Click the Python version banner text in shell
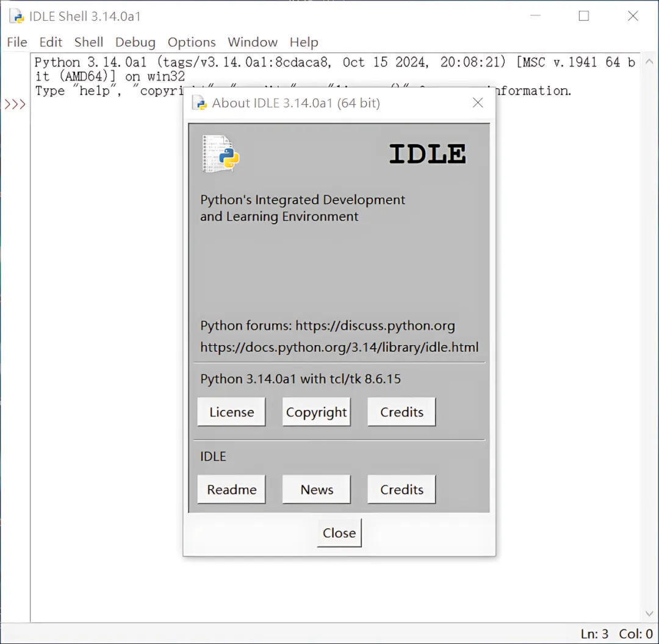659x644 pixels. [334, 70]
